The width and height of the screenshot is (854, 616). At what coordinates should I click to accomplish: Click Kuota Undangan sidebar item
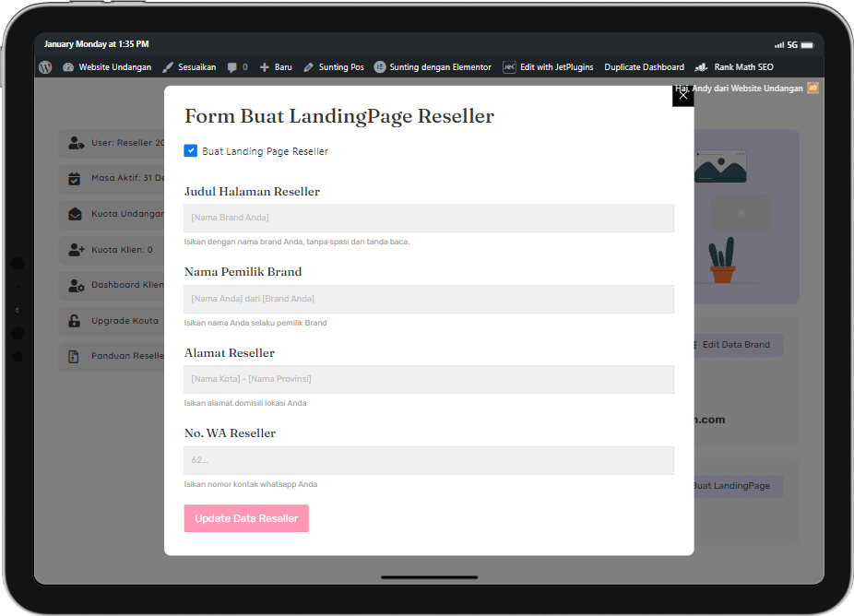coord(112,214)
